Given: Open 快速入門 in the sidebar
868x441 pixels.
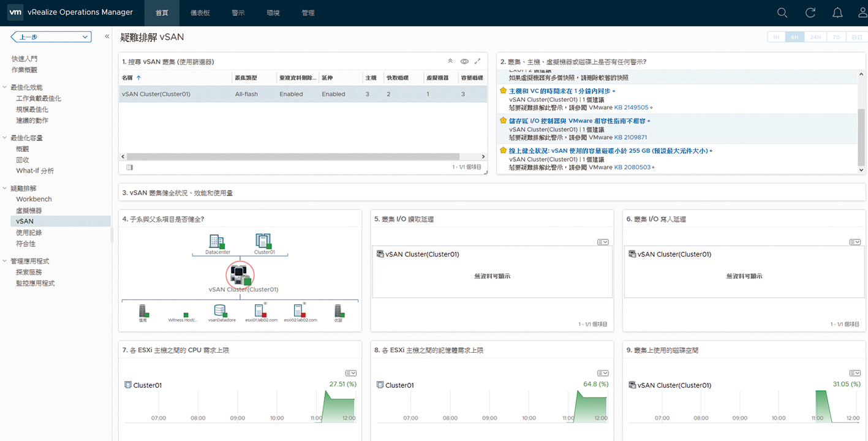Looking at the screenshot, I should click(25, 59).
